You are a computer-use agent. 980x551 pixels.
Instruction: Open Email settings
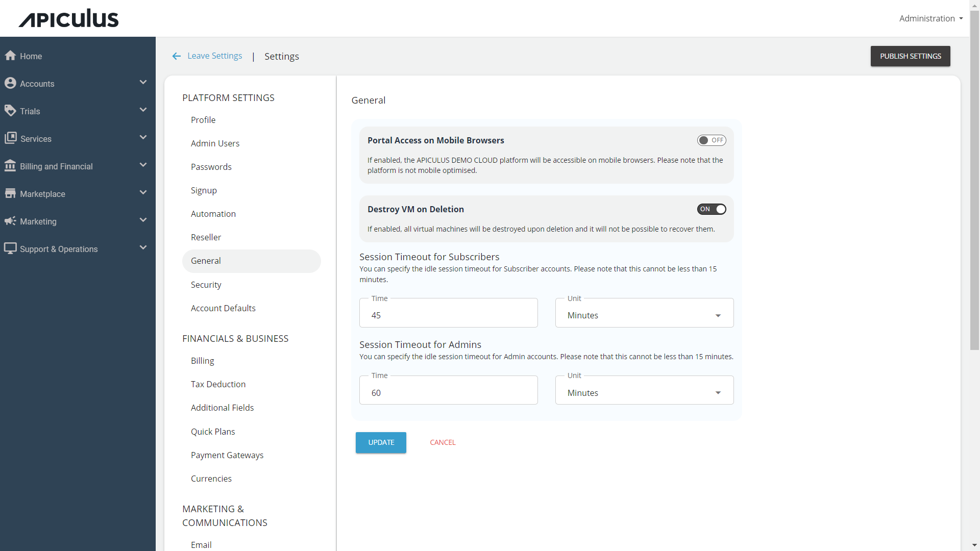(x=201, y=545)
